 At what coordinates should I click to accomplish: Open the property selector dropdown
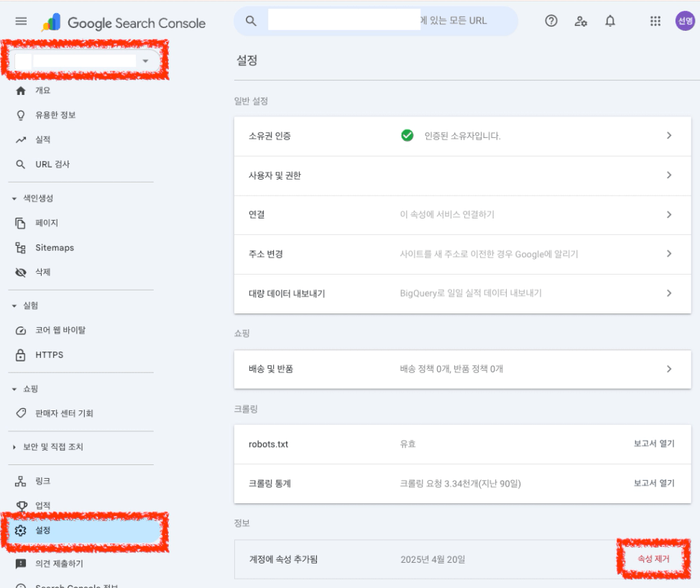(84, 60)
